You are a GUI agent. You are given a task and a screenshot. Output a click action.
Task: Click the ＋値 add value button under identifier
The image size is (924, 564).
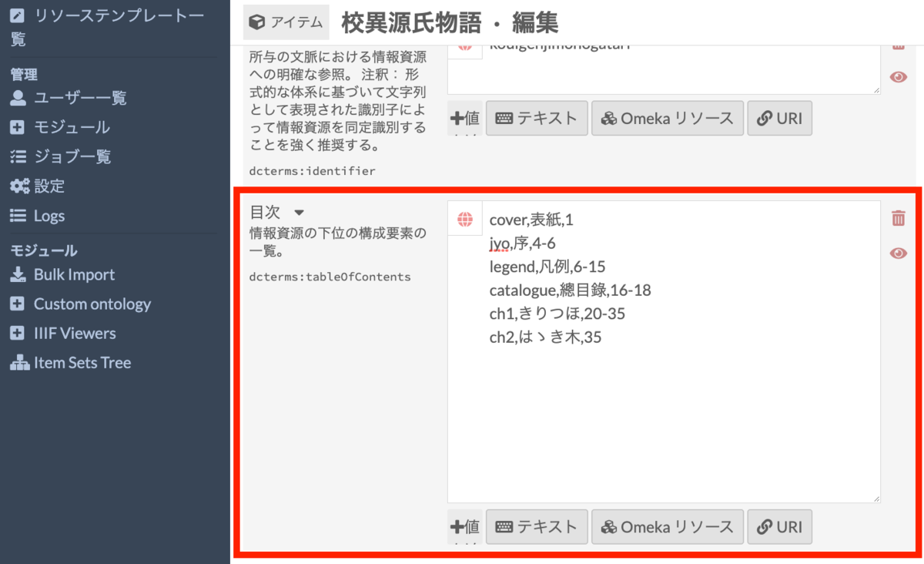pos(465,119)
